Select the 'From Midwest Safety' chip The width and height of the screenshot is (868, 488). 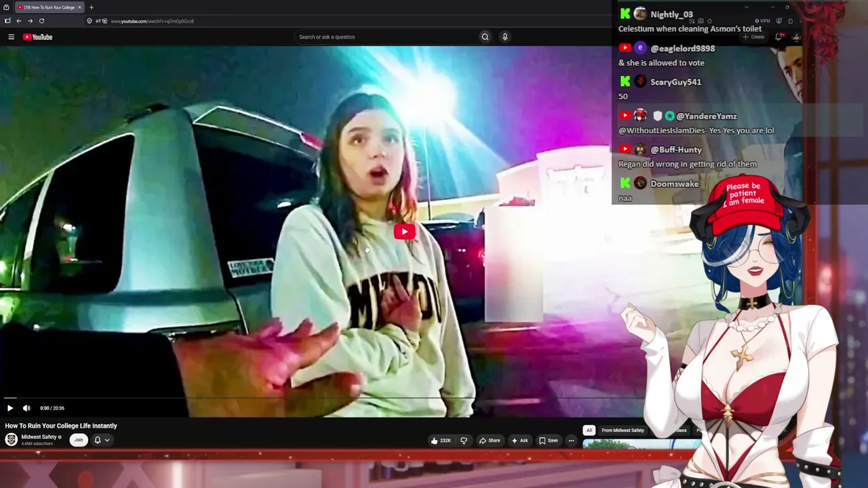coord(623,430)
